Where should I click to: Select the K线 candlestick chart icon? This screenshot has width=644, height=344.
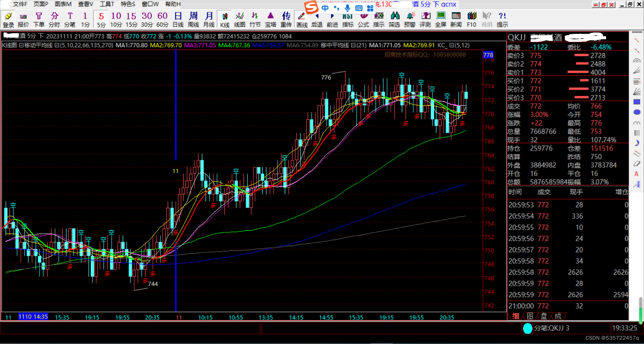tap(225, 19)
